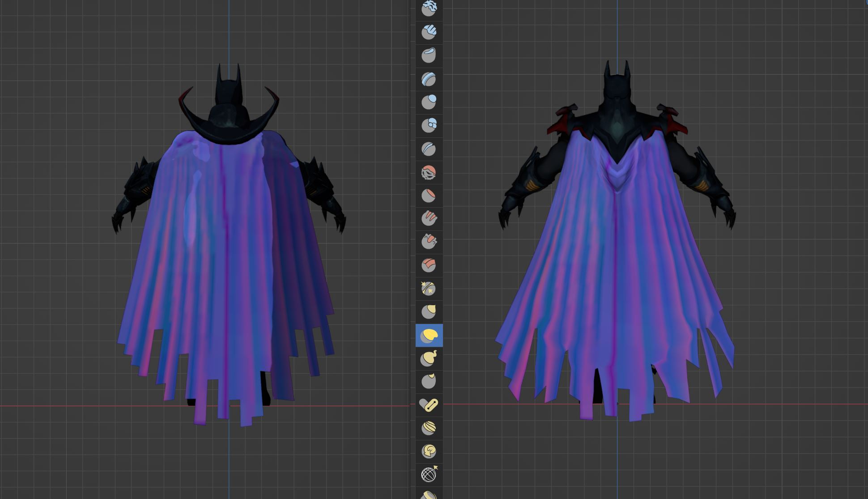Image resolution: width=868 pixels, height=499 pixels.
Task: Click the highlighted Elastic Deform brush
Action: click(429, 335)
